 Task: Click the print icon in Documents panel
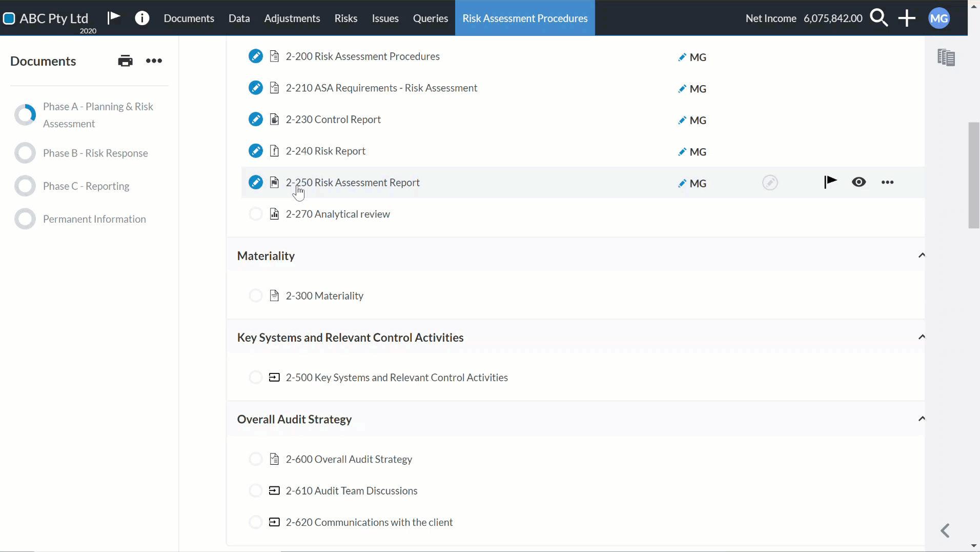(x=125, y=61)
